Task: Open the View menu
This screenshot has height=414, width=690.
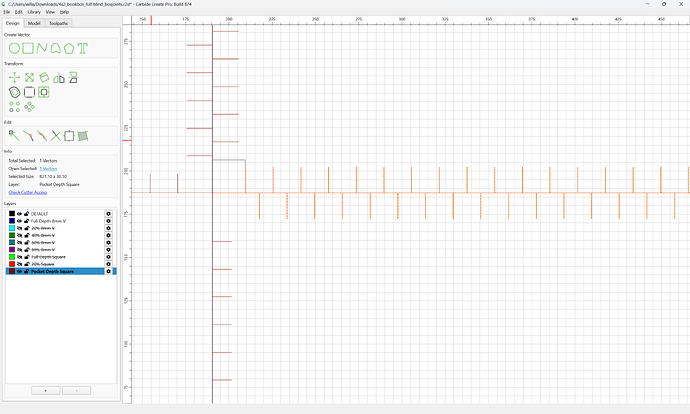Action: [x=51, y=12]
